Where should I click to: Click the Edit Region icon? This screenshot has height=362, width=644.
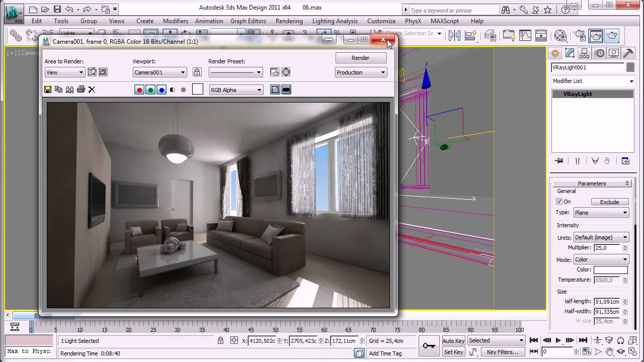coord(92,72)
